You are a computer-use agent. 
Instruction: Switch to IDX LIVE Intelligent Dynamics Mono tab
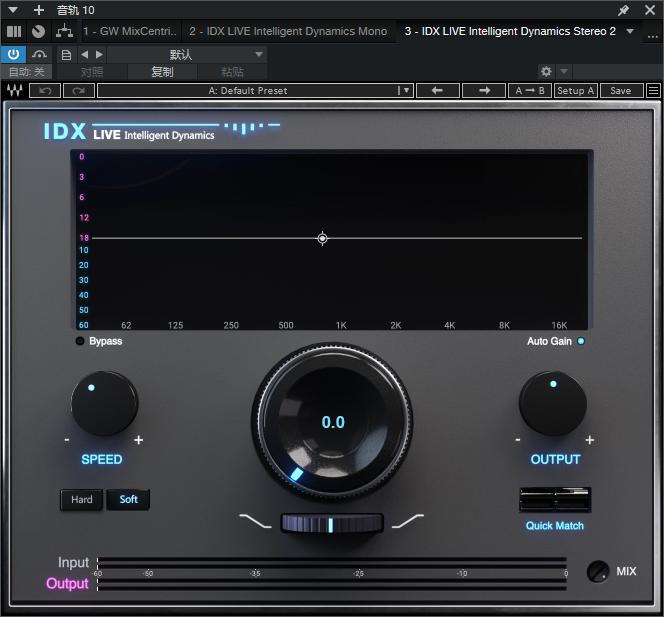[x=288, y=31]
